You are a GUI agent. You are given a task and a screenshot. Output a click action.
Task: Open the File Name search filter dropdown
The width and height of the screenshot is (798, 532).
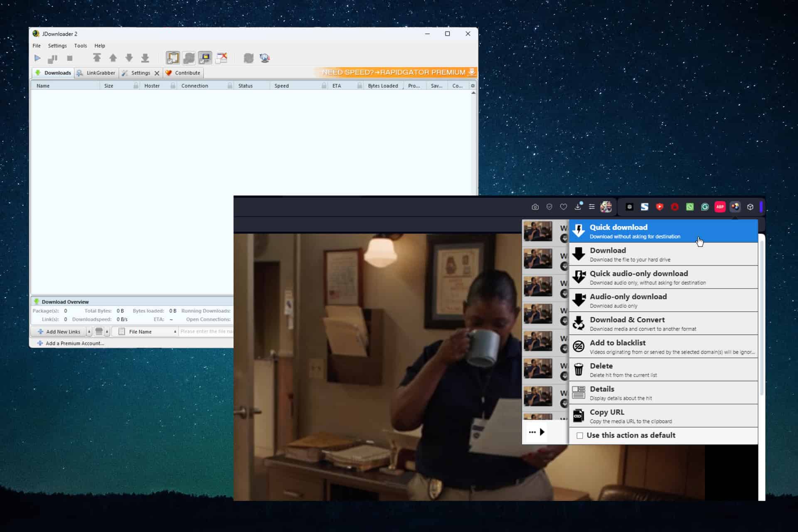coord(145,332)
